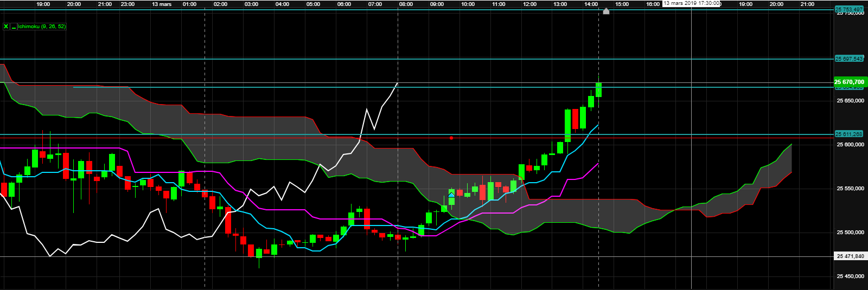The width and height of the screenshot is (868, 290).
Task: Click the 04:00 time axis label
Action: 282,4
